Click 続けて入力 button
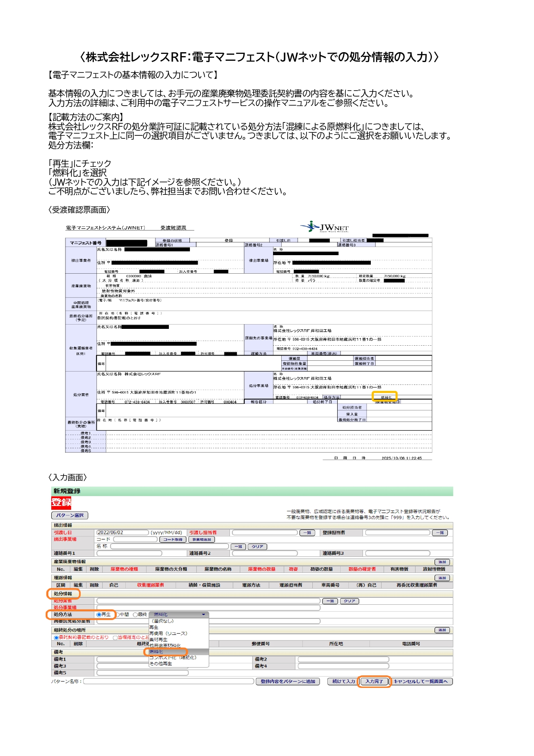This screenshot has width=534, height=756. [x=343, y=681]
